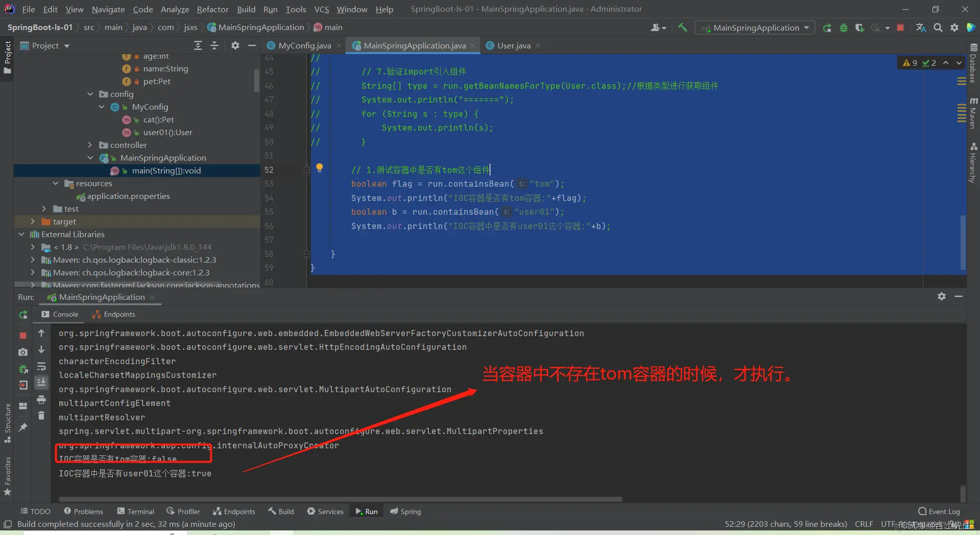Viewport: 980px width, 535px height.
Task: Toggle the Project tool window stripe button
Action: [x=7, y=57]
